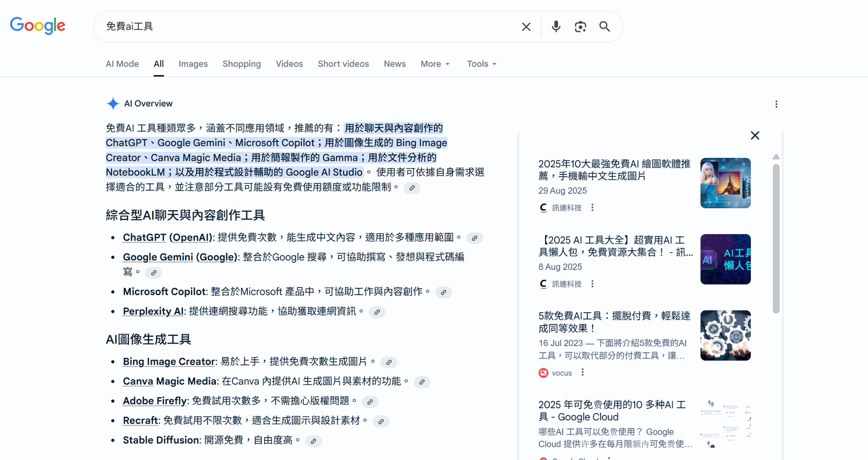Open the 2025年10大最強免費AI 繪圖軟體推薦 article

[x=614, y=170]
